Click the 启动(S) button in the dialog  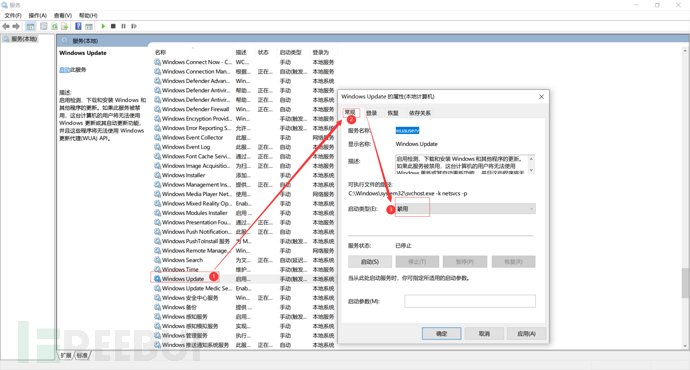pyautogui.click(x=370, y=262)
